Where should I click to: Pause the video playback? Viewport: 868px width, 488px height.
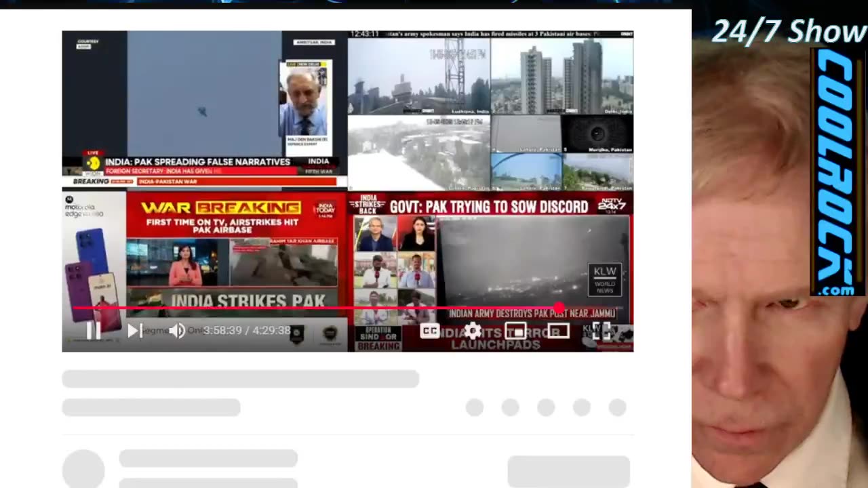94,331
